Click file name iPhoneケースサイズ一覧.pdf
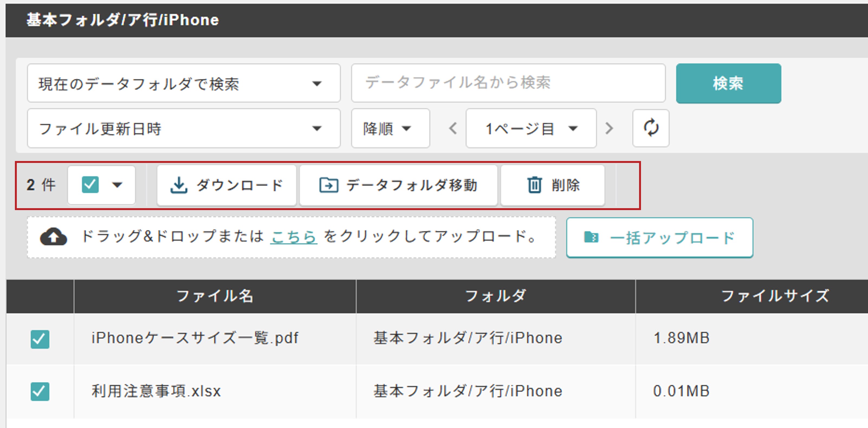Screen dimensions: 868x428 pyautogui.click(x=195, y=338)
